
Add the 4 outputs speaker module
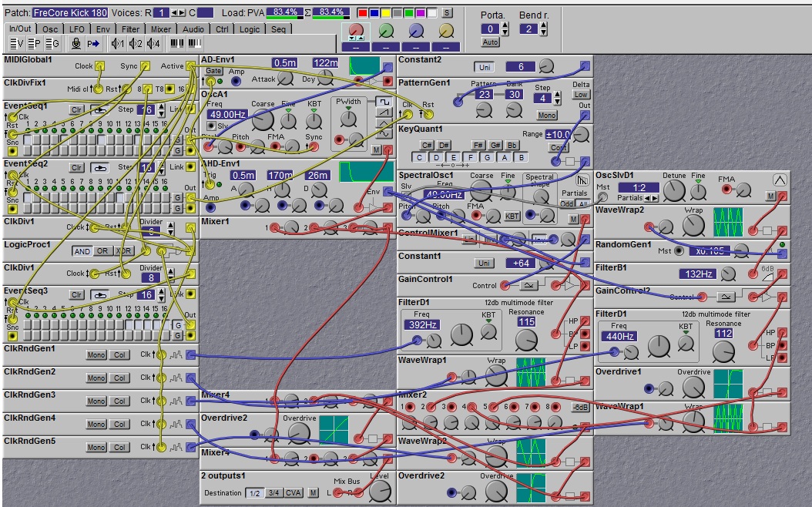(x=153, y=43)
